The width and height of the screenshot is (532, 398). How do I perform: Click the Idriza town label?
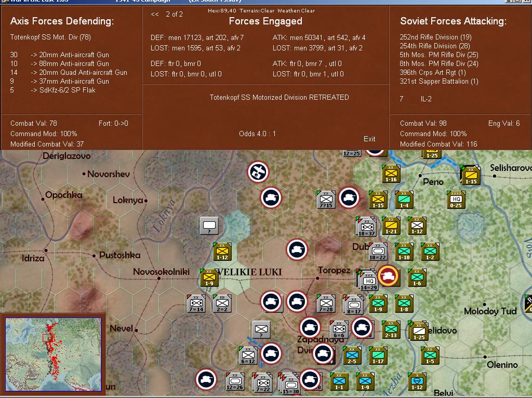coord(33,258)
